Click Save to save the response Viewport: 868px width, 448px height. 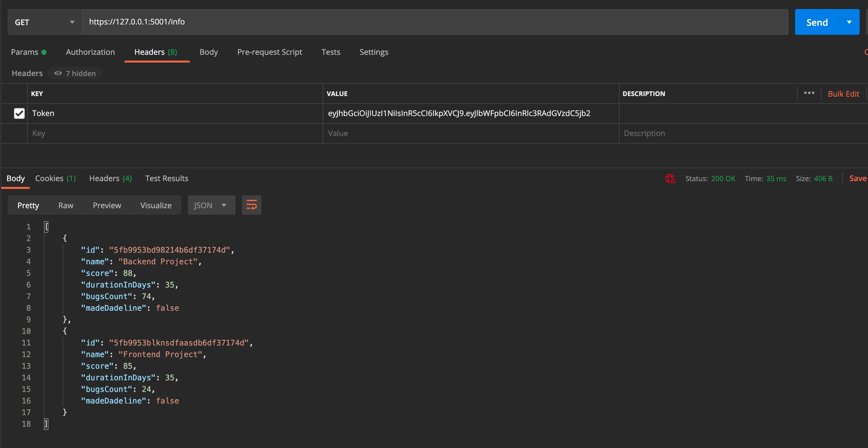858,178
